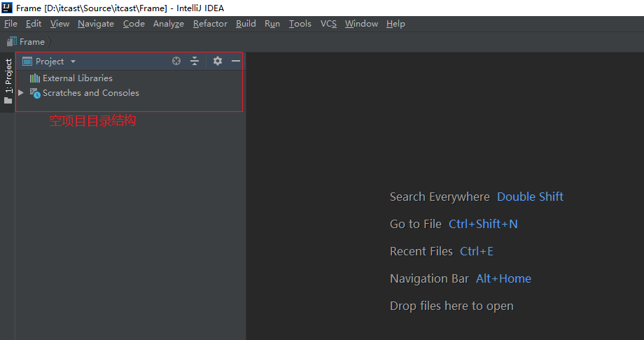Open the Analyze menu
This screenshot has height=340, width=644.
click(168, 24)
